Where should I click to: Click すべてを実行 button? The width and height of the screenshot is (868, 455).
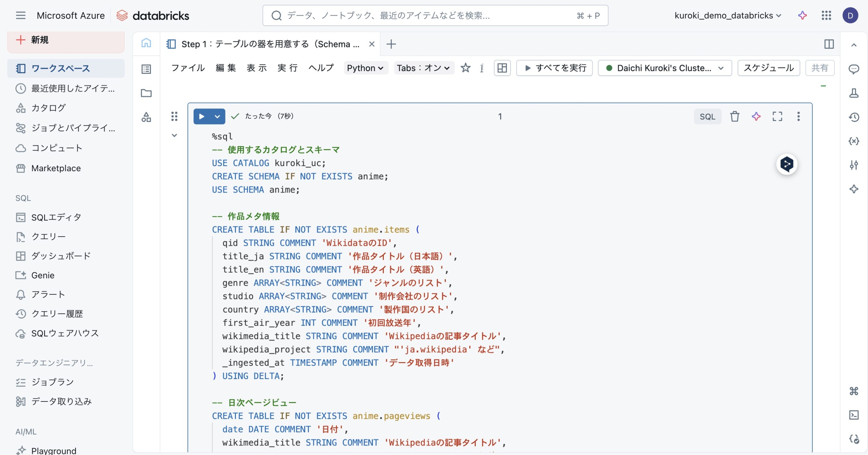tap(554, 68)
